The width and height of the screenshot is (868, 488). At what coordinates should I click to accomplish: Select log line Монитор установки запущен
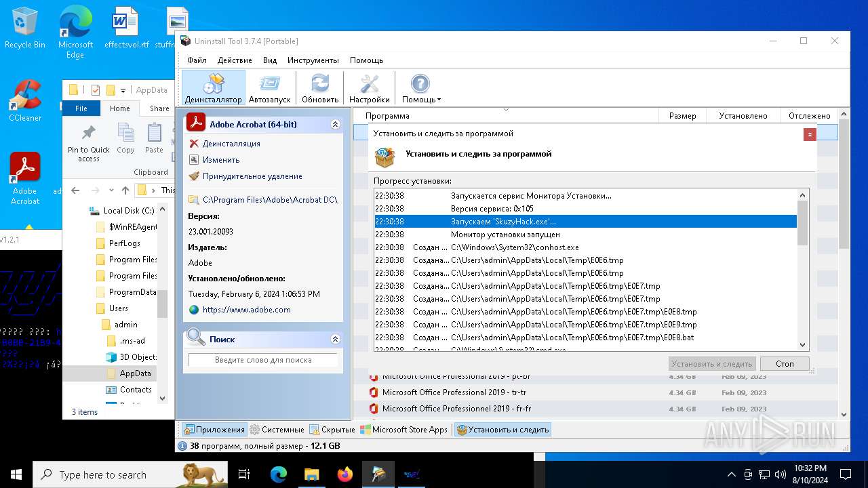585,235
